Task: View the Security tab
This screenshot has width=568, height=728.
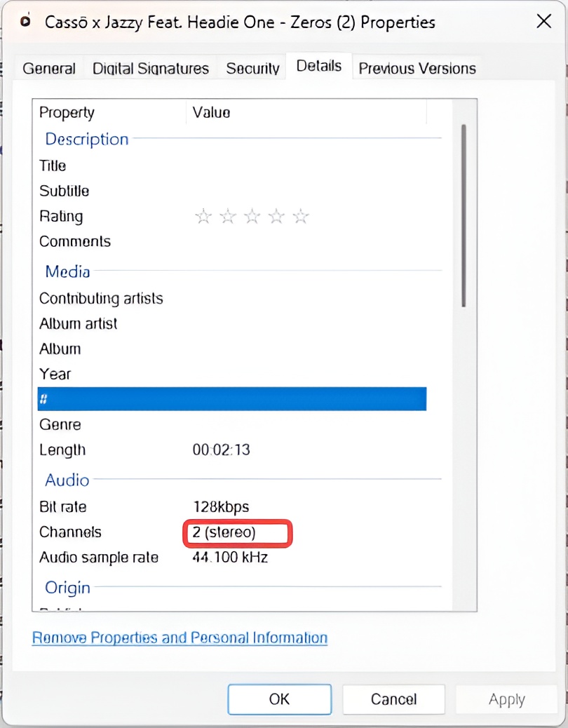Action: (252, 68)
